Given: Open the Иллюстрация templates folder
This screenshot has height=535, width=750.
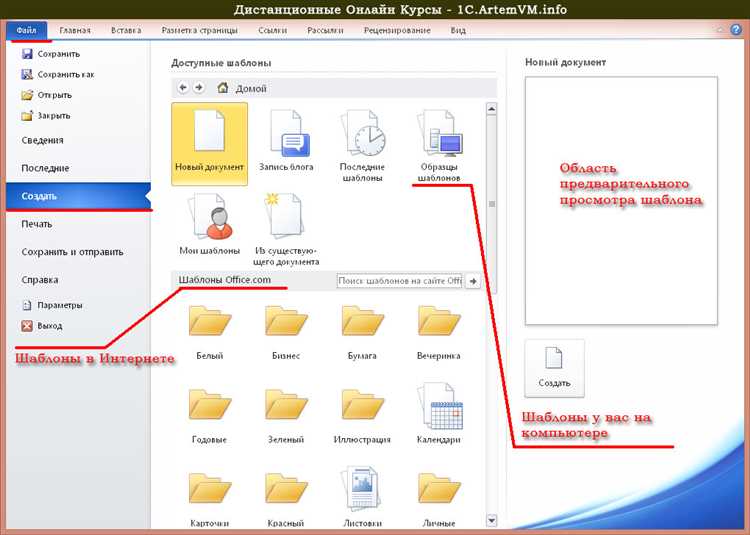Looking at the screenshot, I should [x=362, y=416].
